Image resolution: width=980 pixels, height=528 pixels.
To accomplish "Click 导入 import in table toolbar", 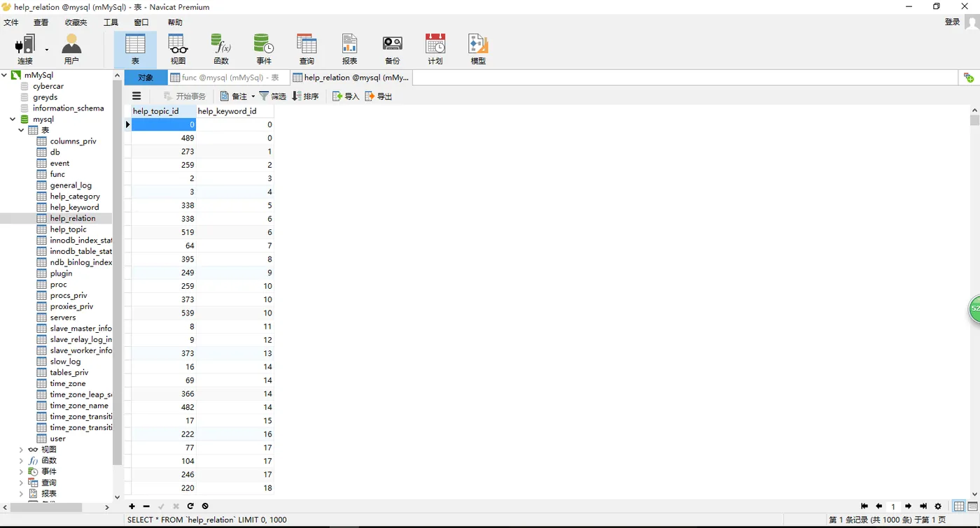I will point(346,97).
